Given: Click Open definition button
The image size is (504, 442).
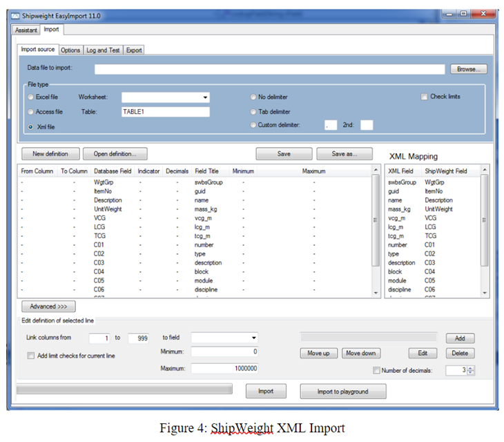Looking at the screenshot, I should point(115,153).
